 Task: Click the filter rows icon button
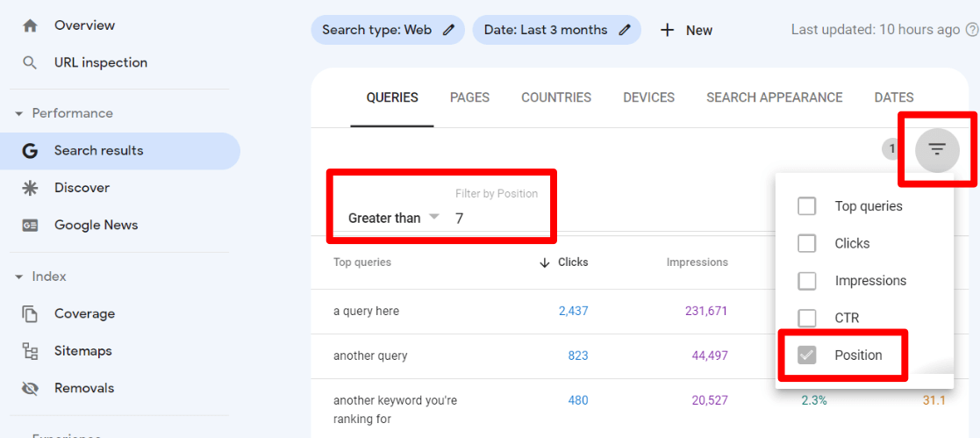(937, 149)
